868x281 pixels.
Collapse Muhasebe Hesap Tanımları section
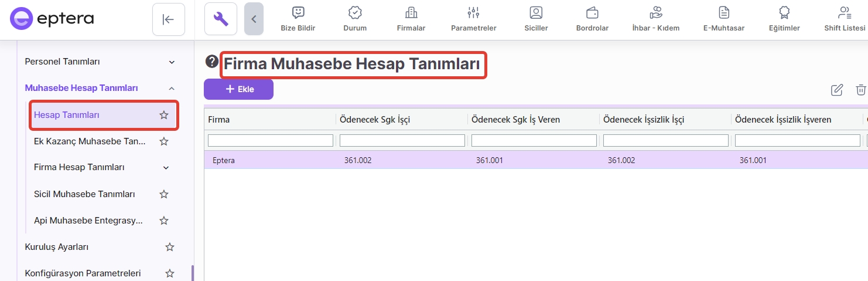pyautogui.click(x=172, y=88)
